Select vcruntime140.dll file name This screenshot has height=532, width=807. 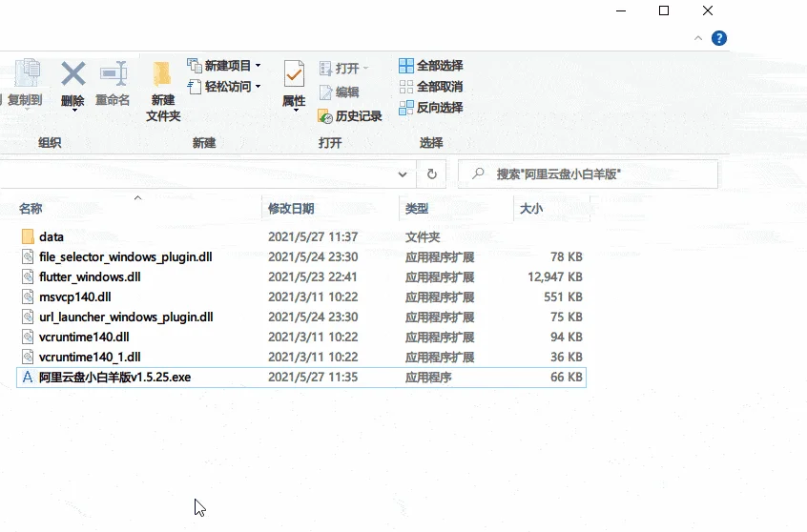tap(84, 337)
